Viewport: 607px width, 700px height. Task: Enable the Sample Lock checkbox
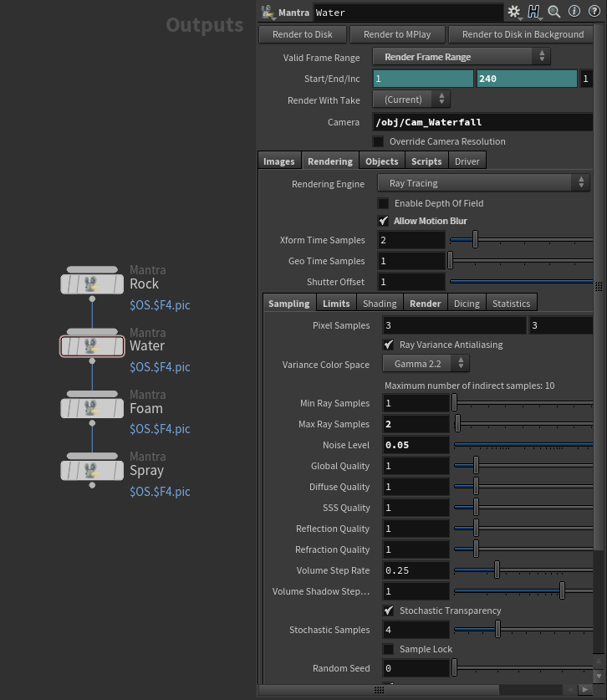tap(389, 649)
